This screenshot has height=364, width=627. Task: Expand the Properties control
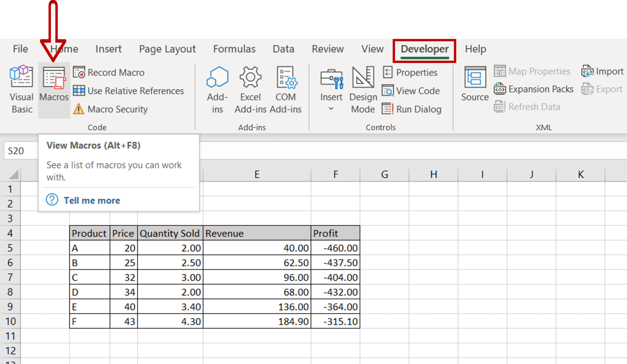(x=412, y=72)
